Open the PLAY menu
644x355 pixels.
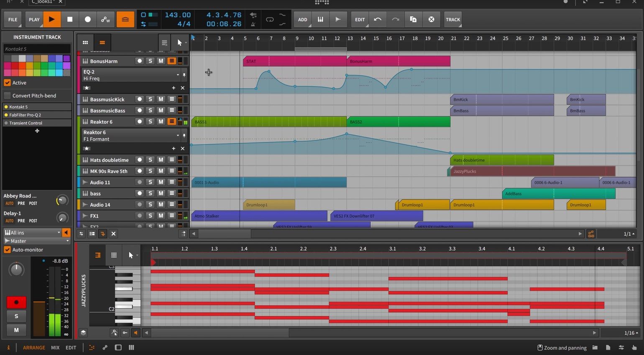click(34, 19)
